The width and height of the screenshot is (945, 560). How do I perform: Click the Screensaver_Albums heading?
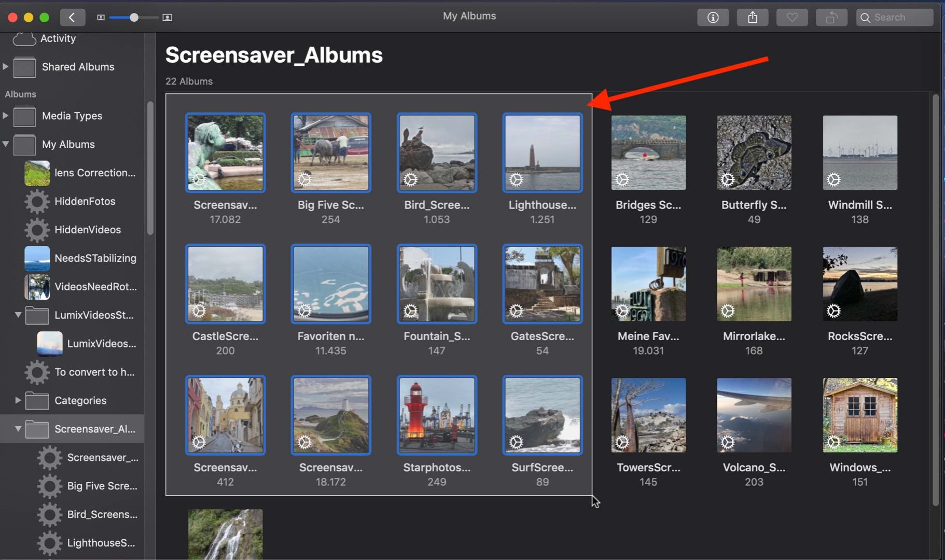274,55
